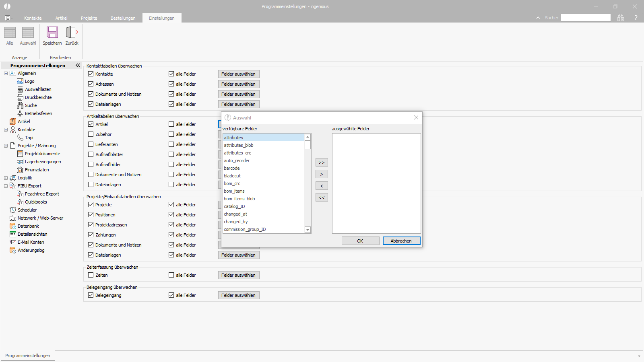Image resolution: width=644 pixels, height=362 pixels.
Task: Toggle alle Felder for the Belegeingang row
Action: pos(171,295)
